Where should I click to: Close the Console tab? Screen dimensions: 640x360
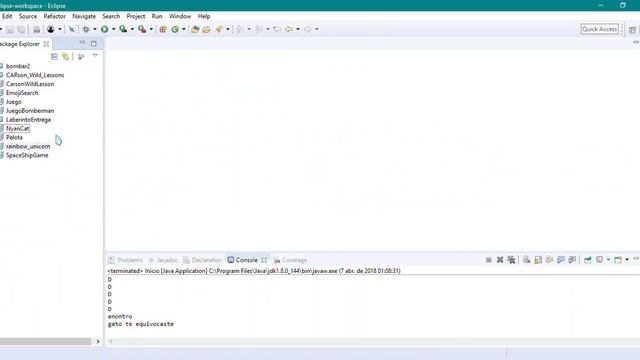pos(264,260)
